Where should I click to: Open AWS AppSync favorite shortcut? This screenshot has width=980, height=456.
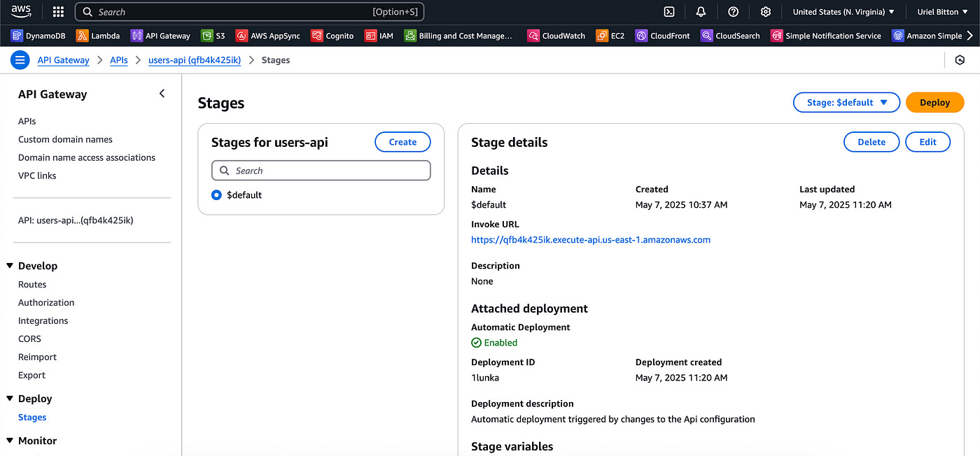[268, 36]
